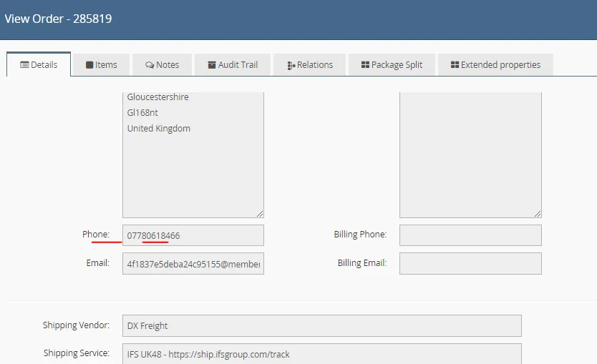The width and height of the screenshot is (597, 364).
Task: Open the Package Split tab
Action: [392, 65]
